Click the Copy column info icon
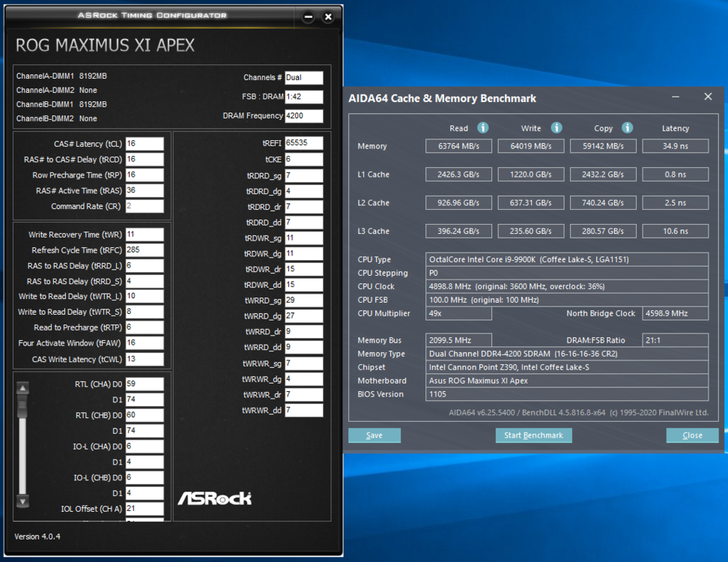The height and width of the screenshot is (562, 728). click(x=628, y=128)
